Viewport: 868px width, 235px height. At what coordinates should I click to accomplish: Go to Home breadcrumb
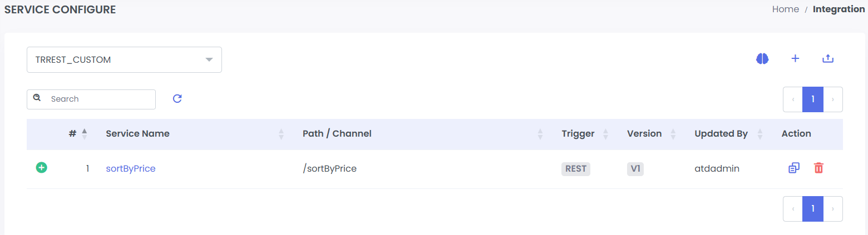pyautogui.click(x=785, y=9)
